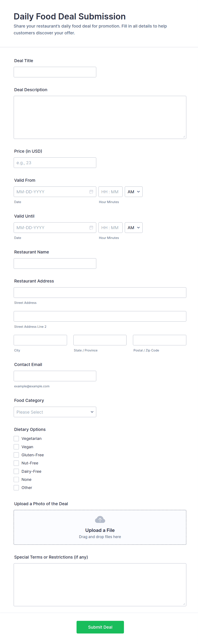Open the Valid From calendar picker icon

click(91, 192)
